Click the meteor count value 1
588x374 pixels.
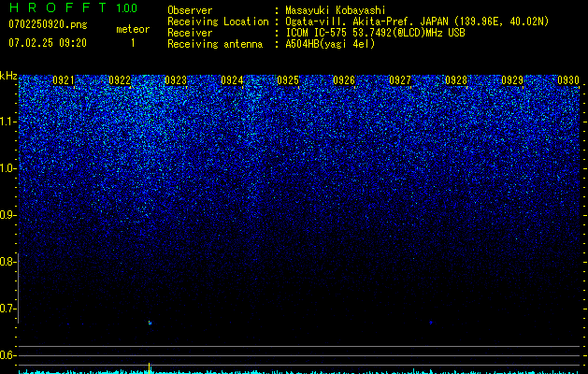[133, 43]
